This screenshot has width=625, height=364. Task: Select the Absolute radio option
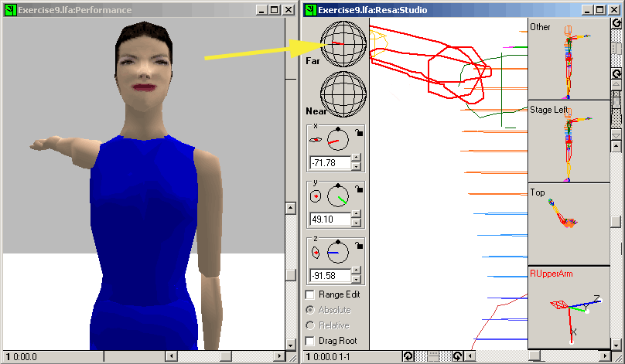tap(311, 310)
